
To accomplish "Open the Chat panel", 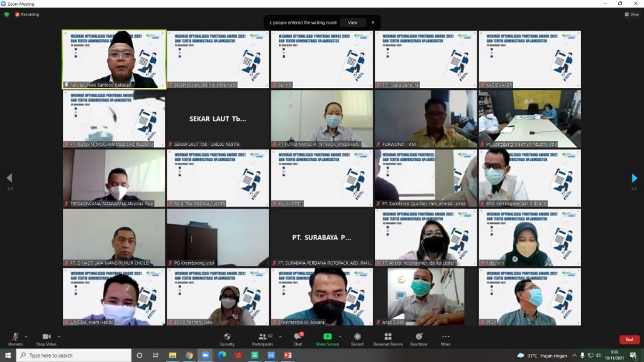I will (x=297, y=337).
